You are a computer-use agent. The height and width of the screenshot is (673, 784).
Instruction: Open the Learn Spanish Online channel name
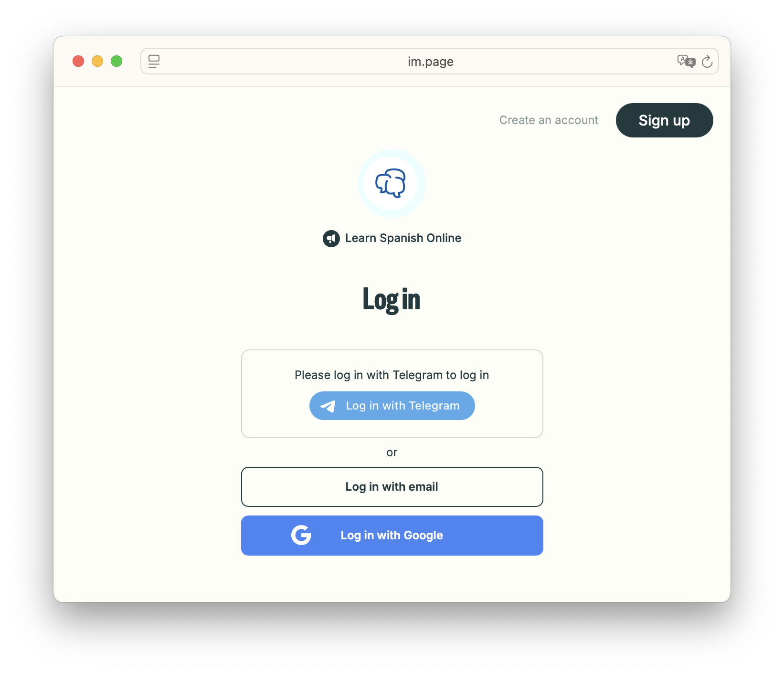tap(403, 238)
